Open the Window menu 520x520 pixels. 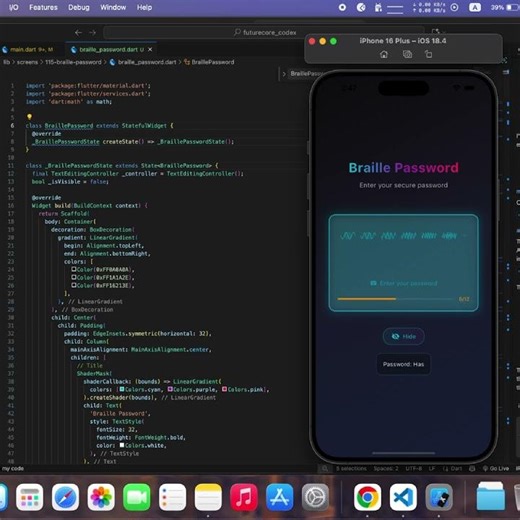[x=113, y=7]
